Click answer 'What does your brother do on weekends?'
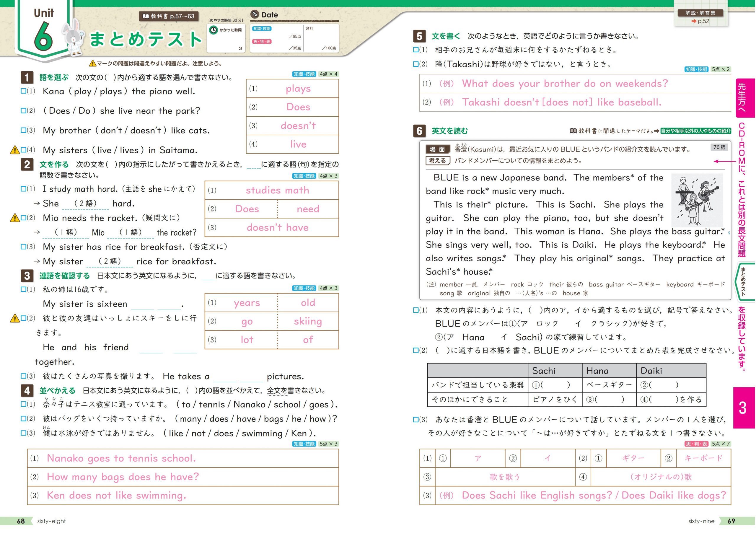756x554 pixels. [x=565, y=83]
